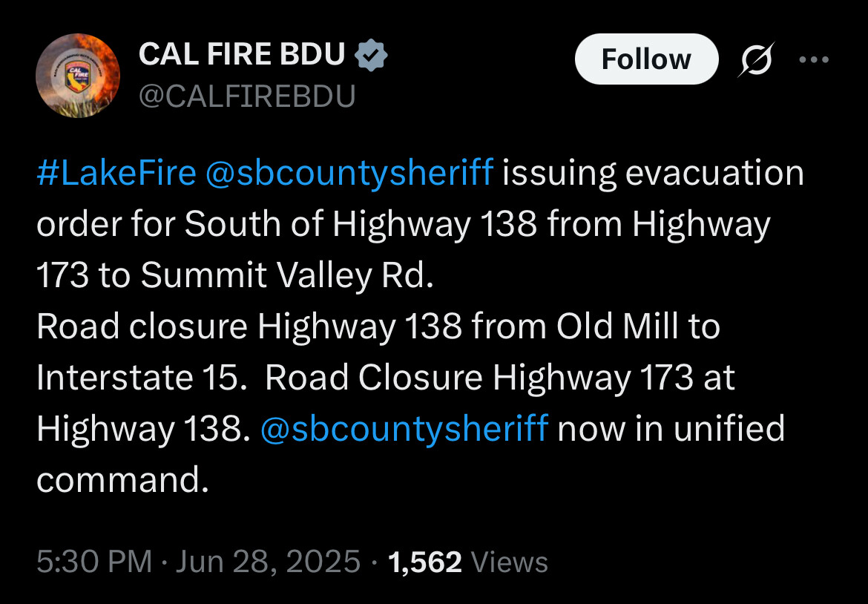Click the '173 to Summit Valley Rd.' line
The image size is (868, 604).
click(234, 276)
